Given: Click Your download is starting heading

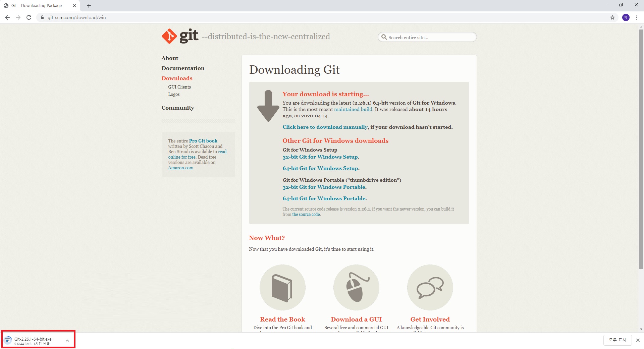Looking at the screenshot, I should (x=325, y=94).
